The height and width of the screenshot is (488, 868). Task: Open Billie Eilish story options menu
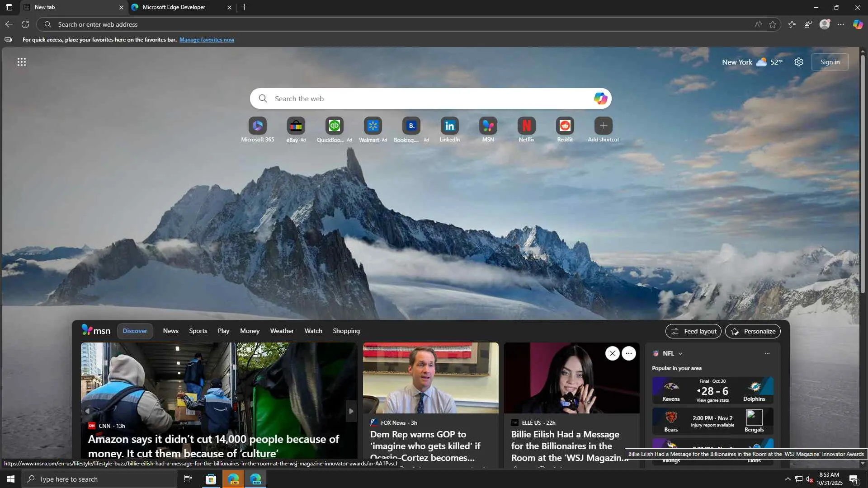[629, 353]
